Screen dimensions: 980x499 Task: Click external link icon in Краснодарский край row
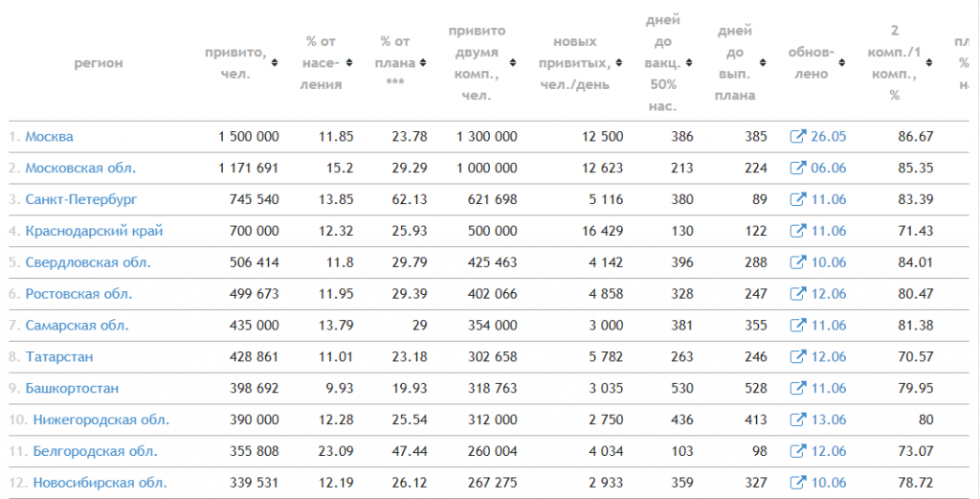(798, 231)
